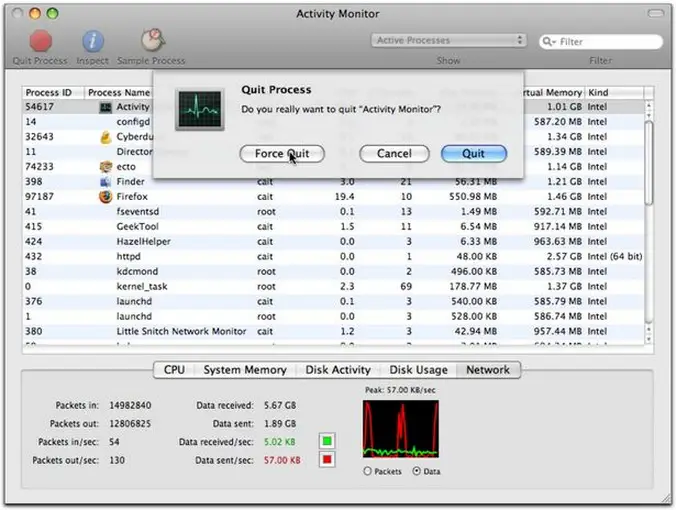
Task: Click the 57.00 KB data sent/sec value
Action: tap(282, 460)
